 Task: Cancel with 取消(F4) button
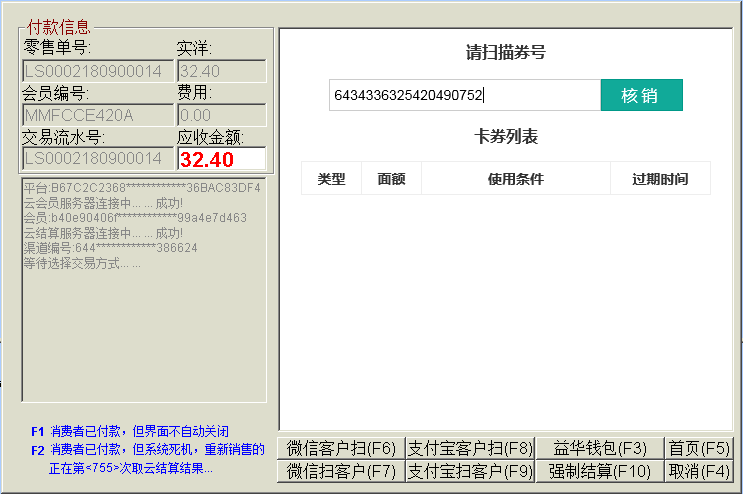point(699,471)
